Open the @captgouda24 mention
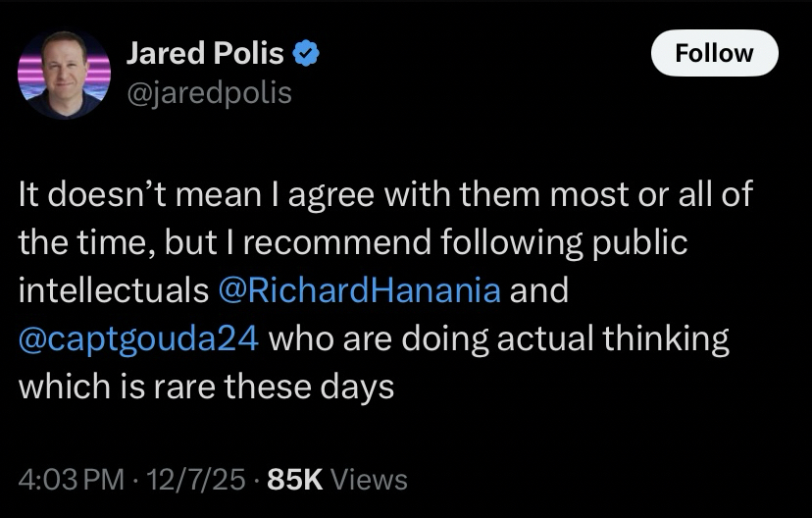812x518 pixels. pos(138,338)
